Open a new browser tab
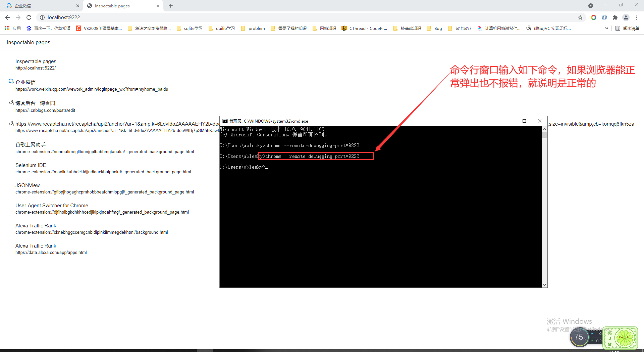The width and height of the screenshot is (644, 352). [171, 6]
